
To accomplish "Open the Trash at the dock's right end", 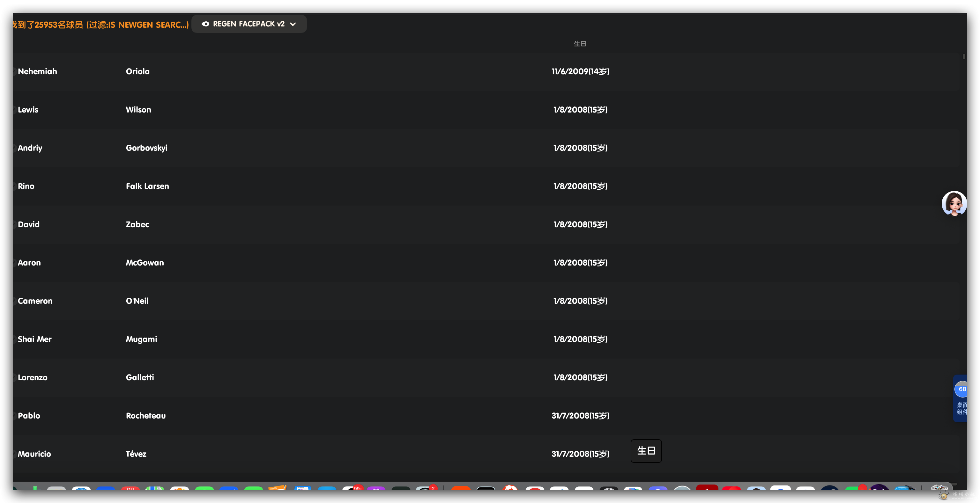I will (x=940, y=491).
